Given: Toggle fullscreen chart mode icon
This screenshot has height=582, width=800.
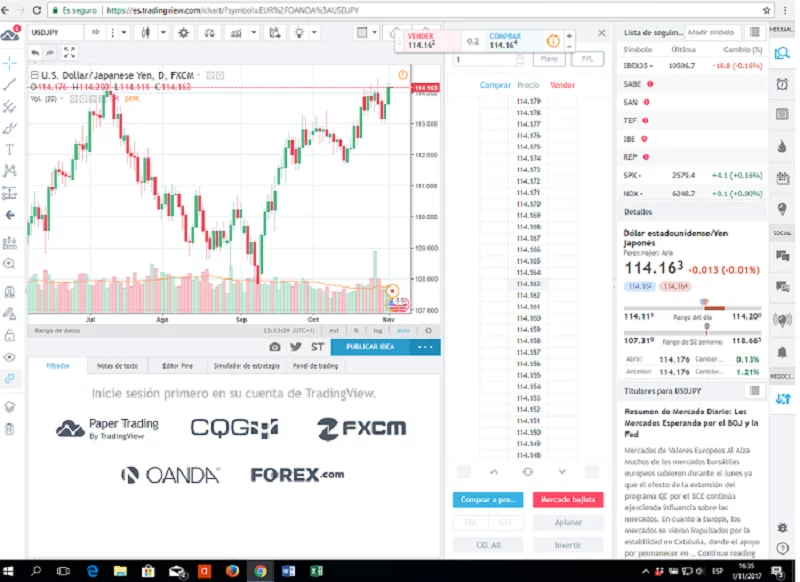Looking at the screenshot, I should [69, 52].
